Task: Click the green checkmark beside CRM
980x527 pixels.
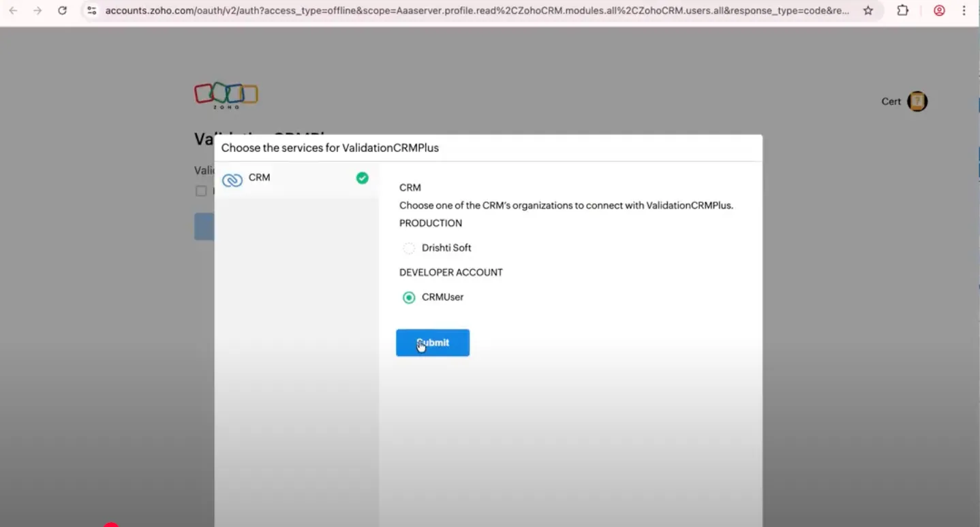Action: [x=363, y=178]
